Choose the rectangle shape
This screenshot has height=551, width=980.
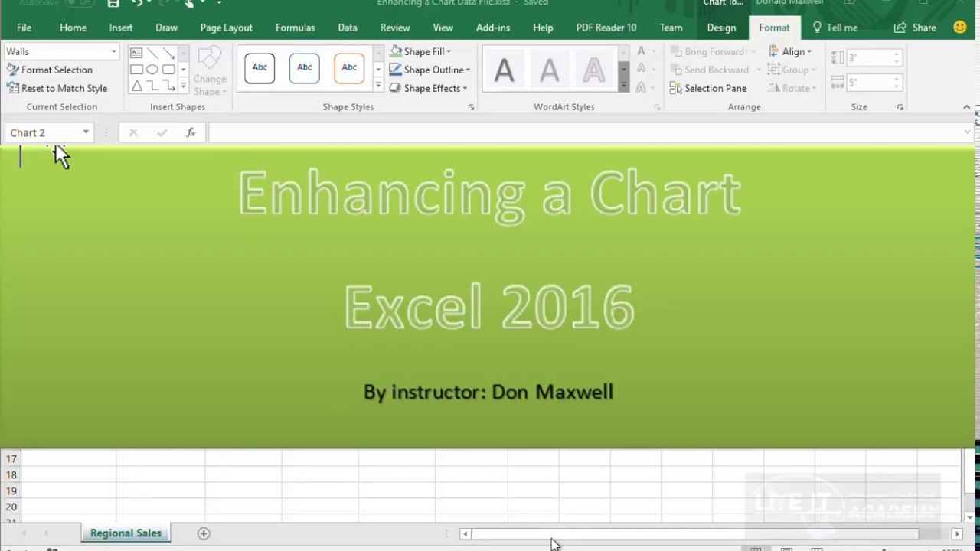coord(136,70)
